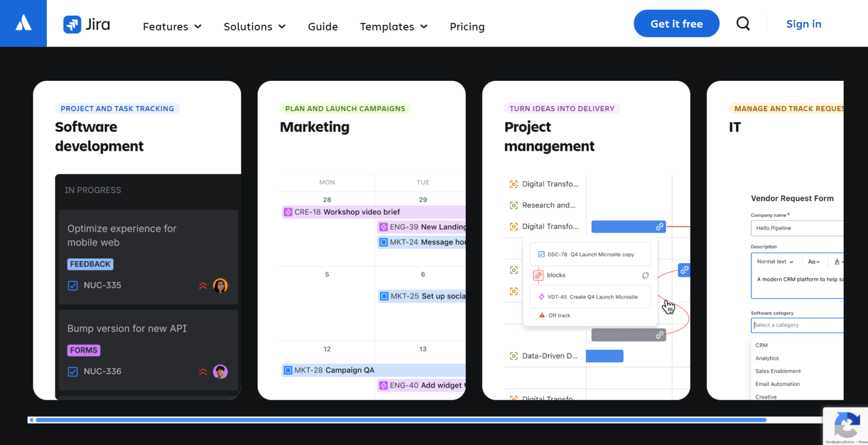The width and height of the screenshot is (868, 445).
Task: Toggle the MKT-28 Campaign QA checkbox icon
Action: coord(288,370)
